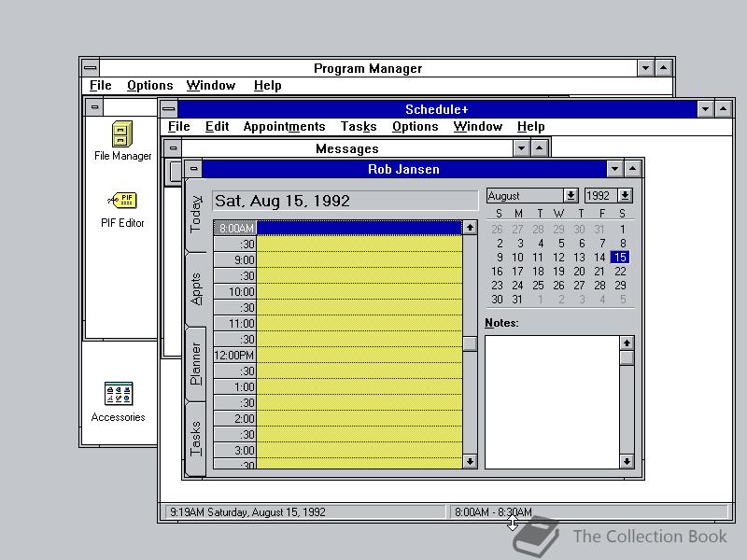Click status bar '9:19AM Saturday, August 15, 1992'

point(305,511)
